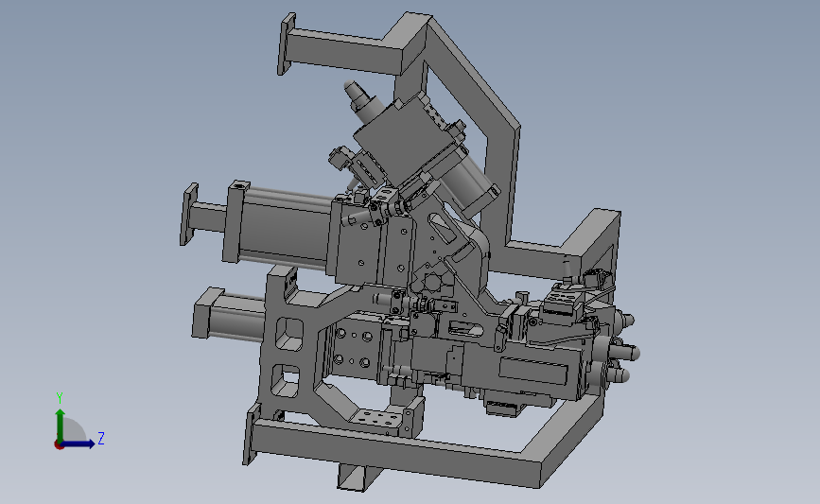Screen dimensions: 820x504
Task: Select the large upper-left horizontal cylinder body
Action: pos(285,226)
